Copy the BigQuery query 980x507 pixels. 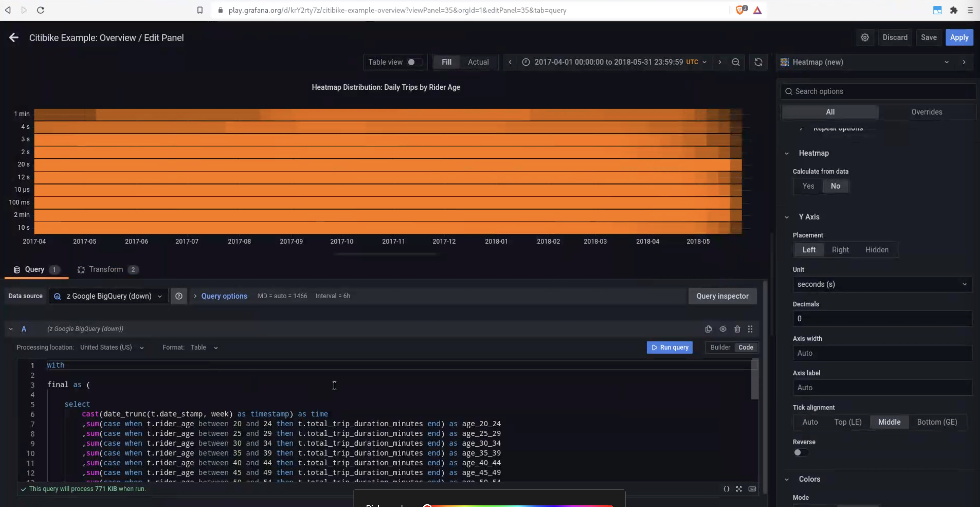708,329
